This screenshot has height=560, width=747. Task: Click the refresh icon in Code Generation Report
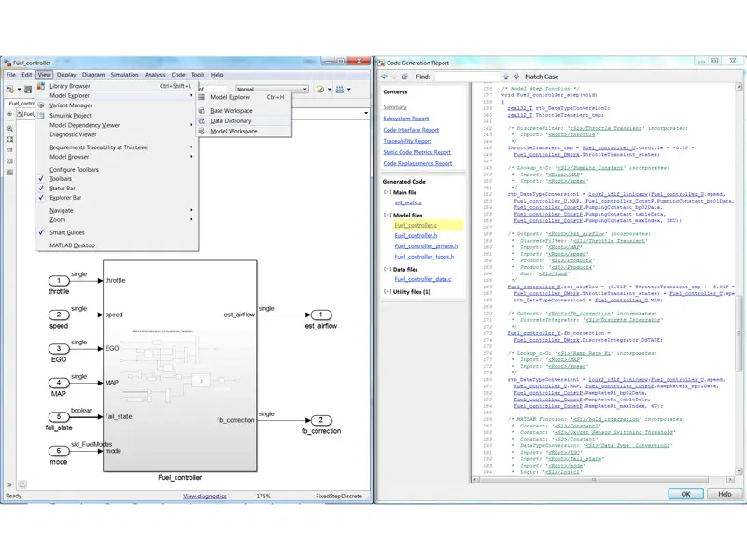[403, 77]
